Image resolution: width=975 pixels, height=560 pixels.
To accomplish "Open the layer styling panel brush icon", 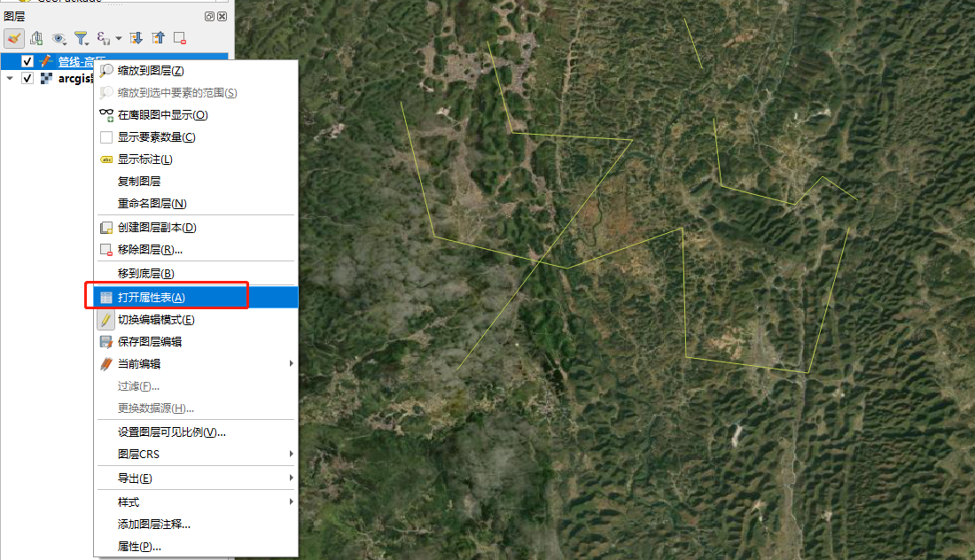I will point(13,38).
